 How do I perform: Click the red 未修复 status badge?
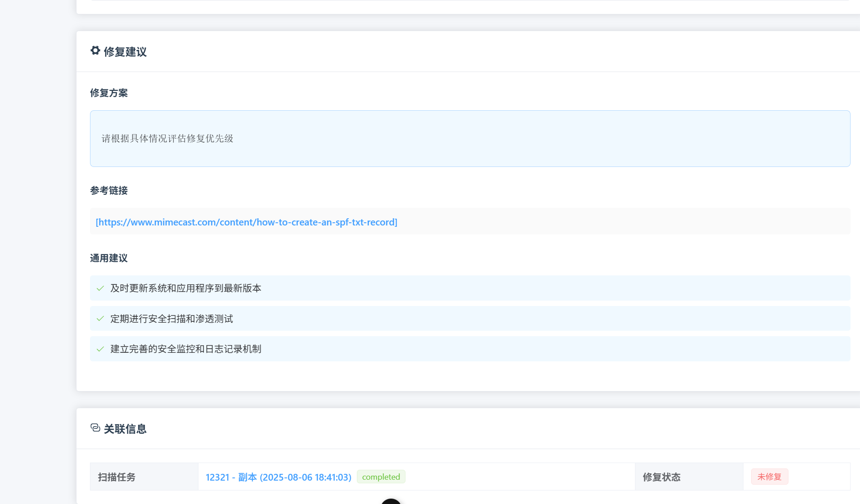[769, 477]
